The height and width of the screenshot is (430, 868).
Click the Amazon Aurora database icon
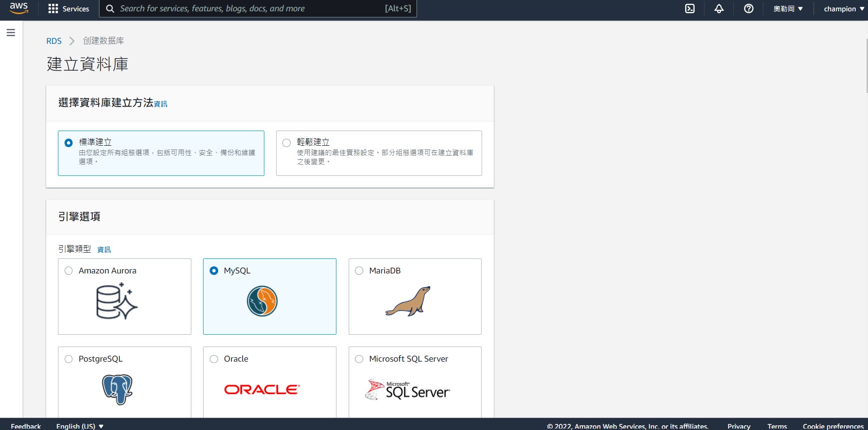(117, 302)
